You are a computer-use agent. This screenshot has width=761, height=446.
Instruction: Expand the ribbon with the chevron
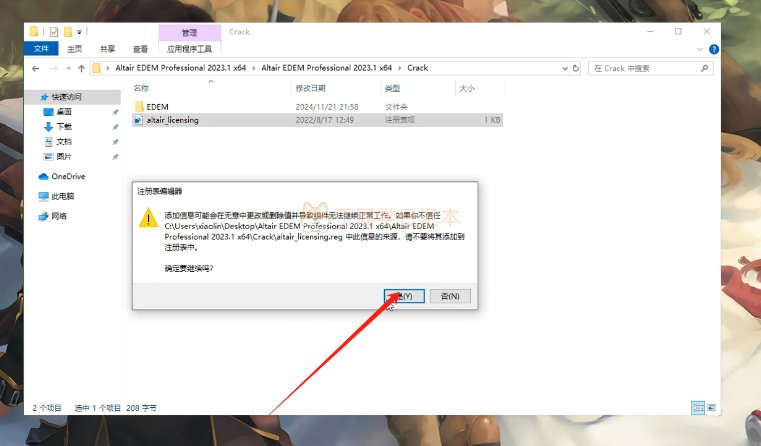(x=700, y=49)
